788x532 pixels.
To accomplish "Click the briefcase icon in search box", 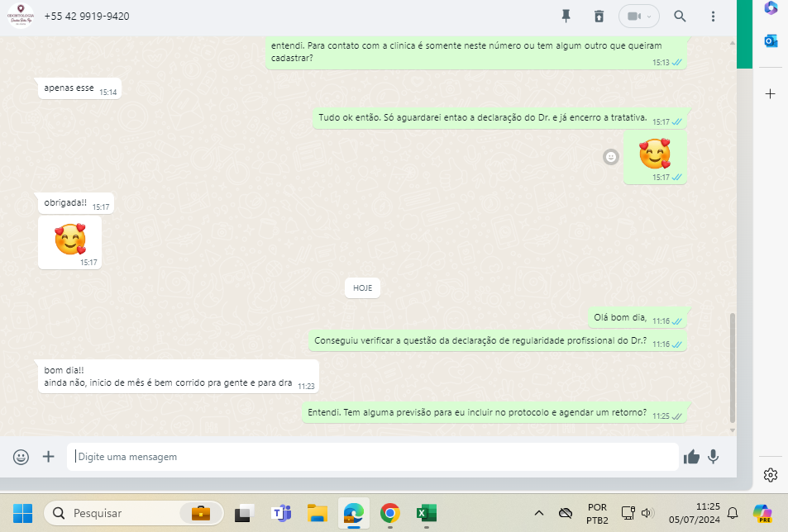I will click(x=201, y=514).
